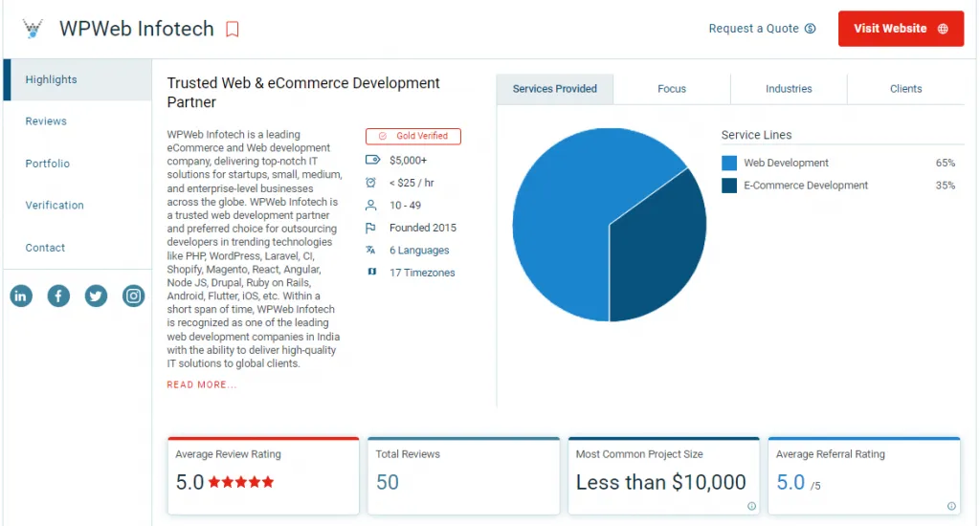Click the Service Lines heading
Viewport: 980px width, 526px height.
(756, 135)
